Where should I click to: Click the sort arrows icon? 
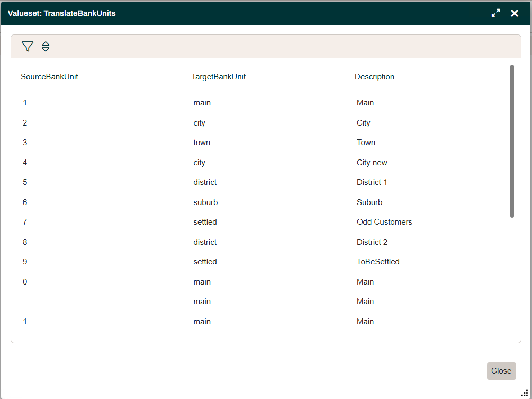click(x=46, y=47)
